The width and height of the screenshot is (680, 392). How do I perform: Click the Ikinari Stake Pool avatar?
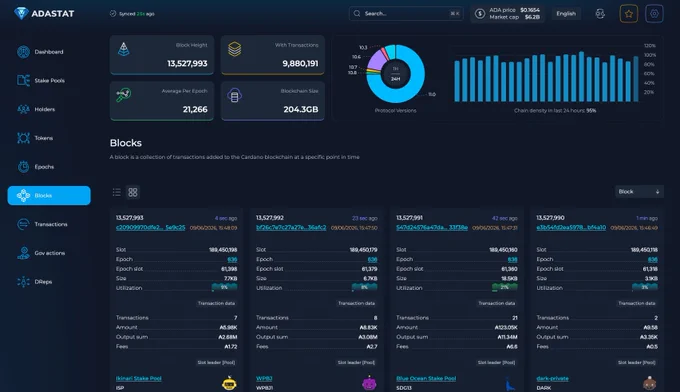(229, 383)
